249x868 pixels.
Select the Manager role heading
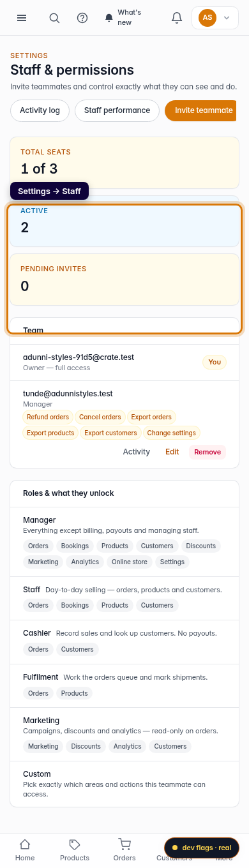pyautogui.click(x=40, y=520)
